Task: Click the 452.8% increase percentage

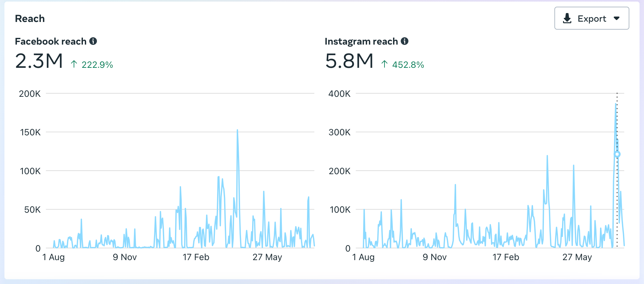Action: (408, 65)
